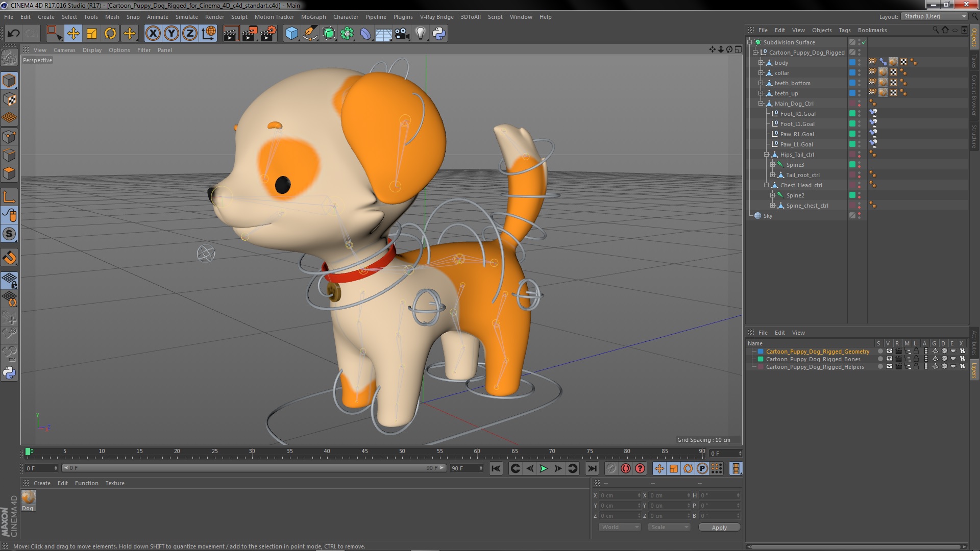Open the Layout dropdown Startup (User)
The width and height of the screenshot is (980, 551).
point(935,16)
